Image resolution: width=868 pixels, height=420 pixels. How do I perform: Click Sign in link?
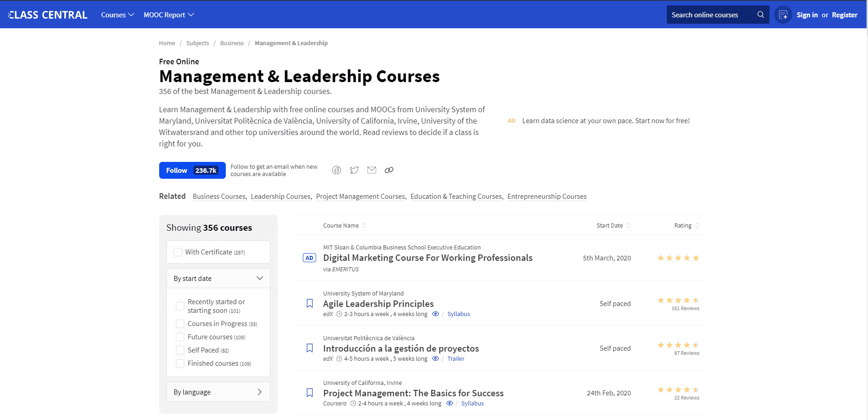click(807, 15)
